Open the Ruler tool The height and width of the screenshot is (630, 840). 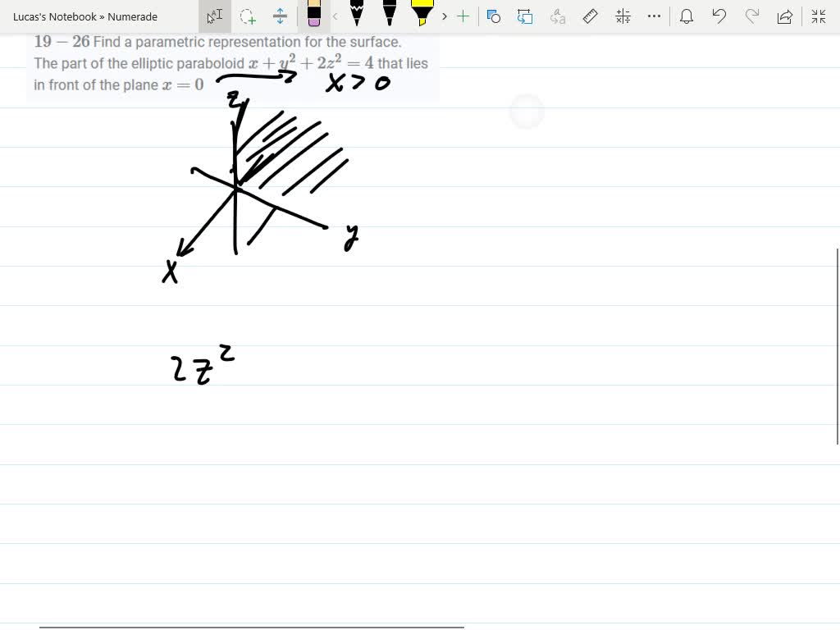tap(591, 16)
